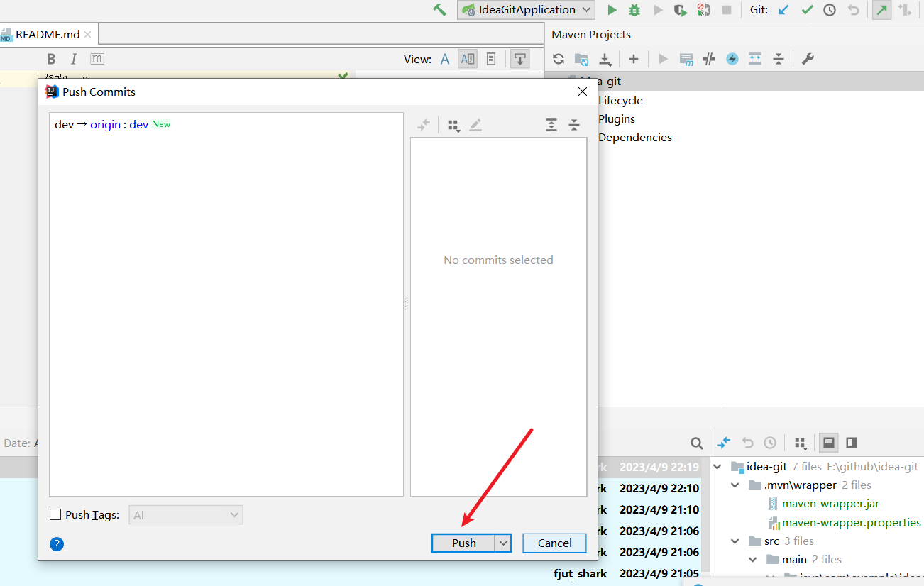Select Lifecycle node in Maven Projects
Image resolution: width=924 pixels, height=586 pixels.
coord(620,100)
